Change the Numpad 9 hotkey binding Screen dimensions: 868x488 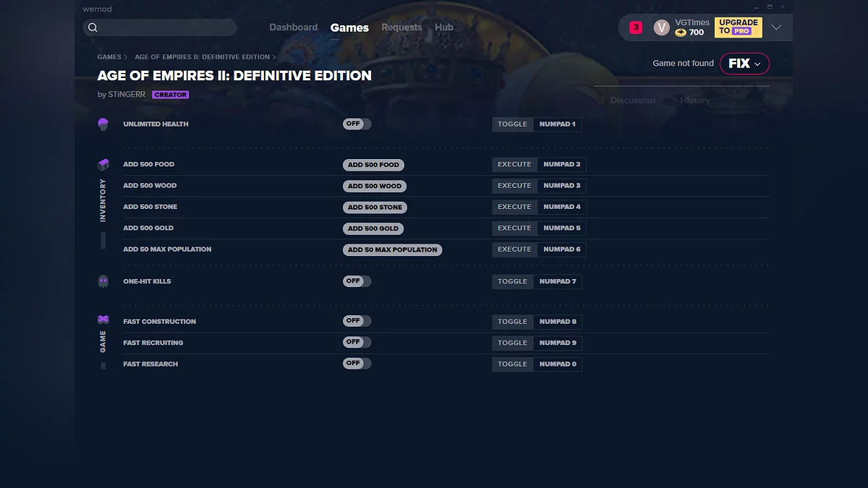coord(558,343)
